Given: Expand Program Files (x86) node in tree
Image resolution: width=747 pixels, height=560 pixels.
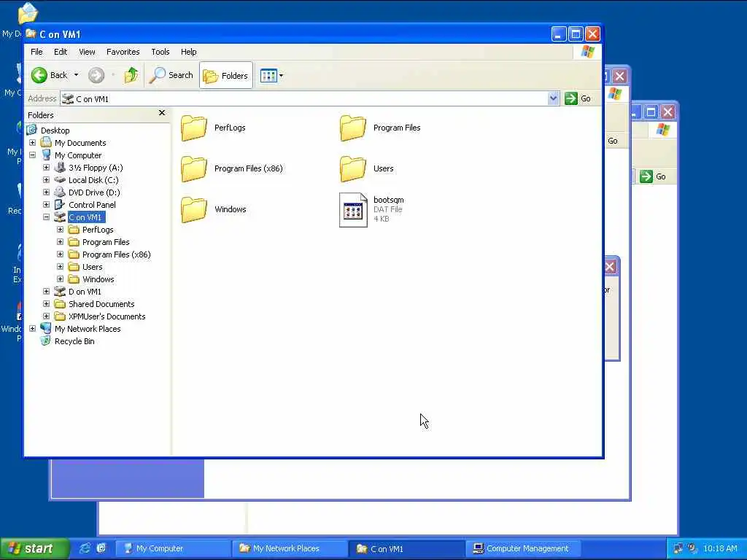Looking at the screenshot, I should (60, 254).
